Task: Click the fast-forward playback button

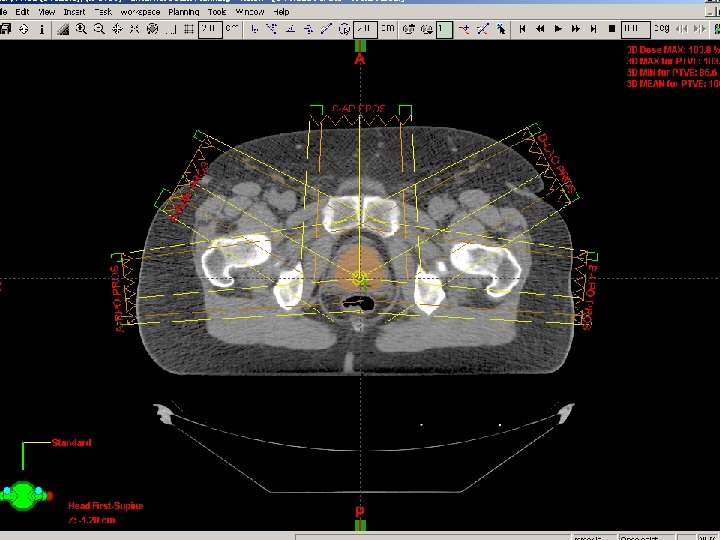Action: 575,29
